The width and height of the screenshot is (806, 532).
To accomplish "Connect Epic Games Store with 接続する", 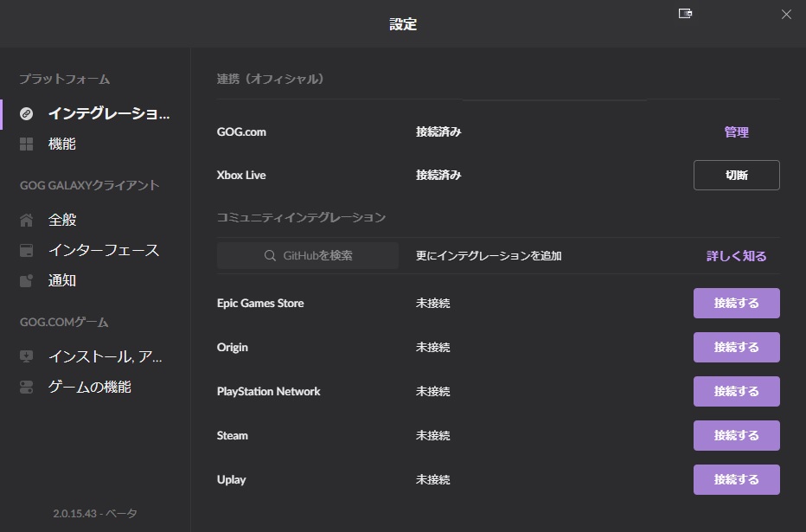I will click(x=737, y=304).
